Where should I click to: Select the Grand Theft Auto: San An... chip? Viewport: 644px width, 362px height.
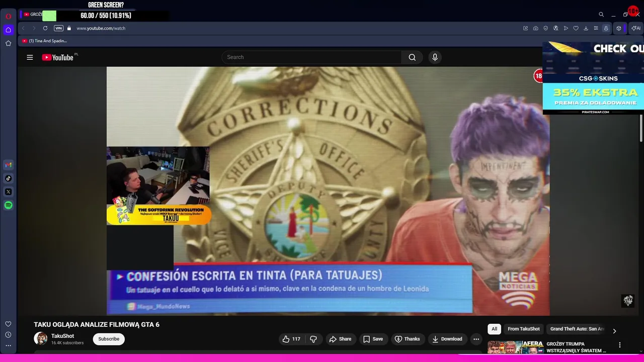click(x=577, y=329)
